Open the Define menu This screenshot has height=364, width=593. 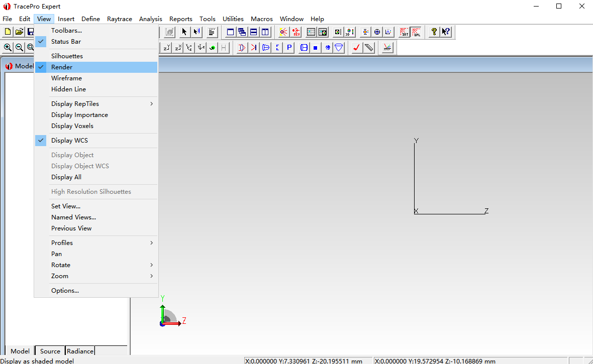tap(91, 19)
